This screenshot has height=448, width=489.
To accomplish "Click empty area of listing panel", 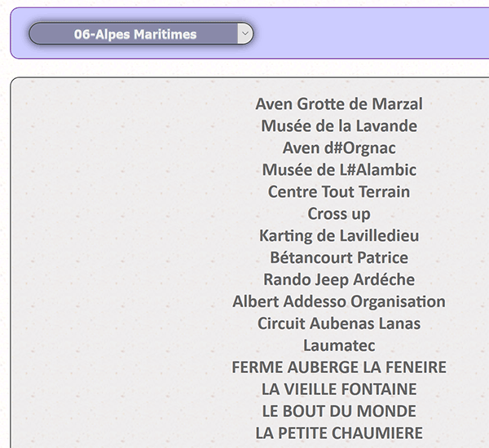I will [x=118, y=249].
